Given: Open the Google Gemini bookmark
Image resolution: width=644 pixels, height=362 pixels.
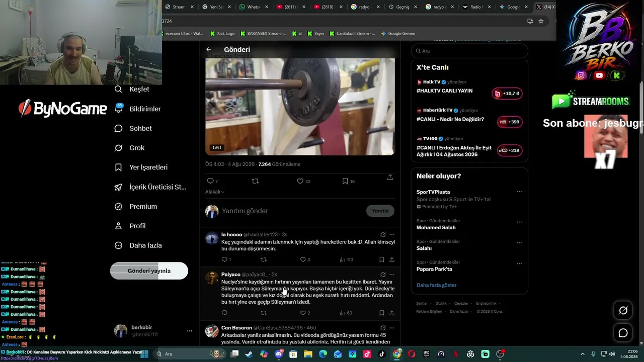Looking at the screenshot, I should click(x=398, y=34).
